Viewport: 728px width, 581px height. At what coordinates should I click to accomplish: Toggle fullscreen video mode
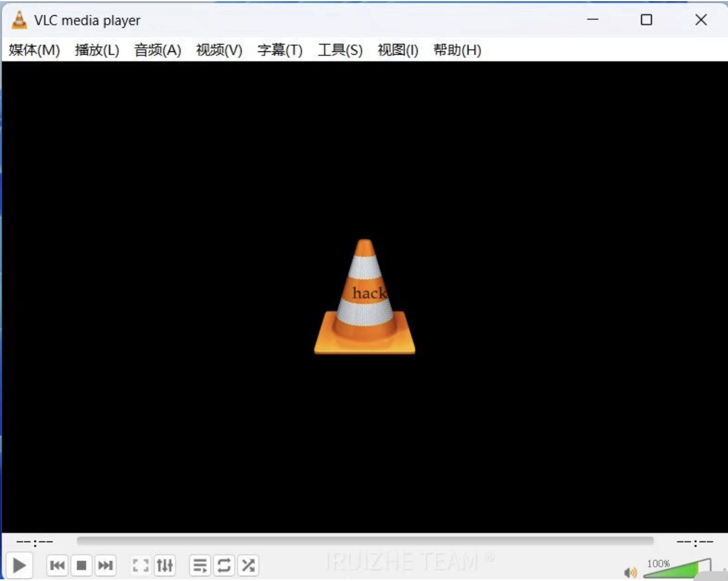(140, 565)
